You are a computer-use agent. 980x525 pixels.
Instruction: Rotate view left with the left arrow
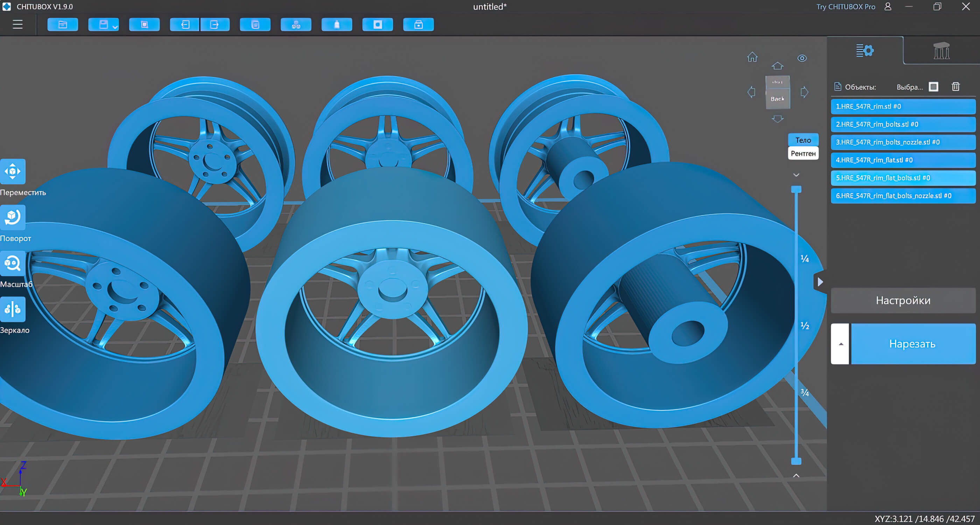click(x=751, y=92)
